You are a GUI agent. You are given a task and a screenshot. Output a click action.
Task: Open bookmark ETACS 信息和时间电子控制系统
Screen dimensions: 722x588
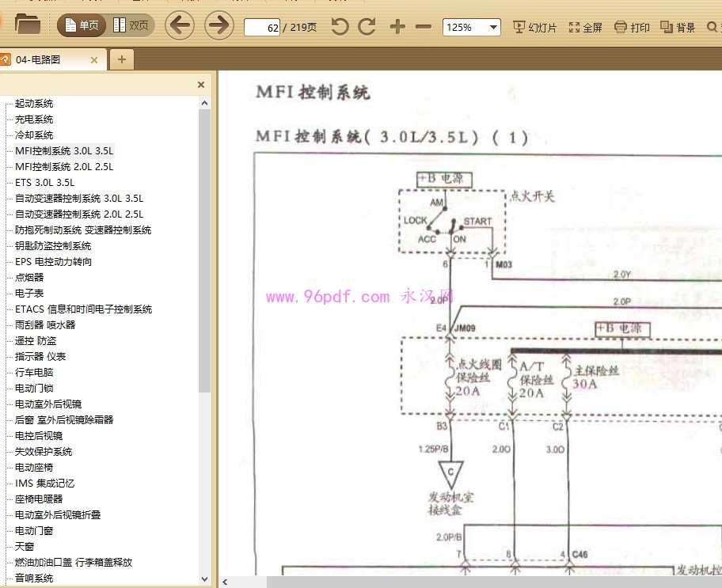(83, 309)
